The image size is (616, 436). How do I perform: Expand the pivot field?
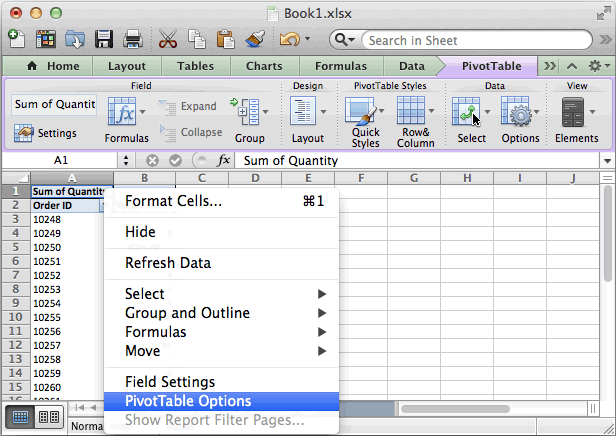point(187,106)
